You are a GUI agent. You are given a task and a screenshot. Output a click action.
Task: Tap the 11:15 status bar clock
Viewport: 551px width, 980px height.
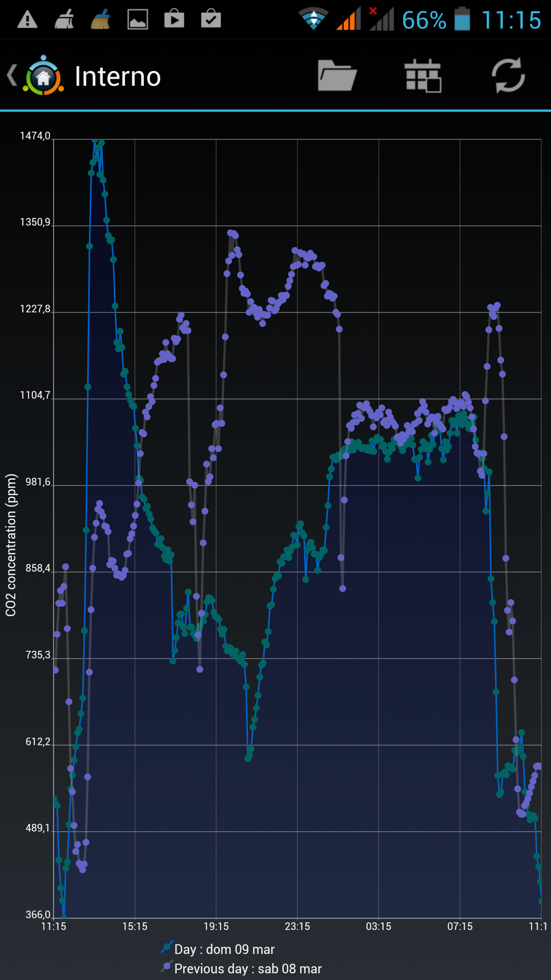[x=511, y=20]
